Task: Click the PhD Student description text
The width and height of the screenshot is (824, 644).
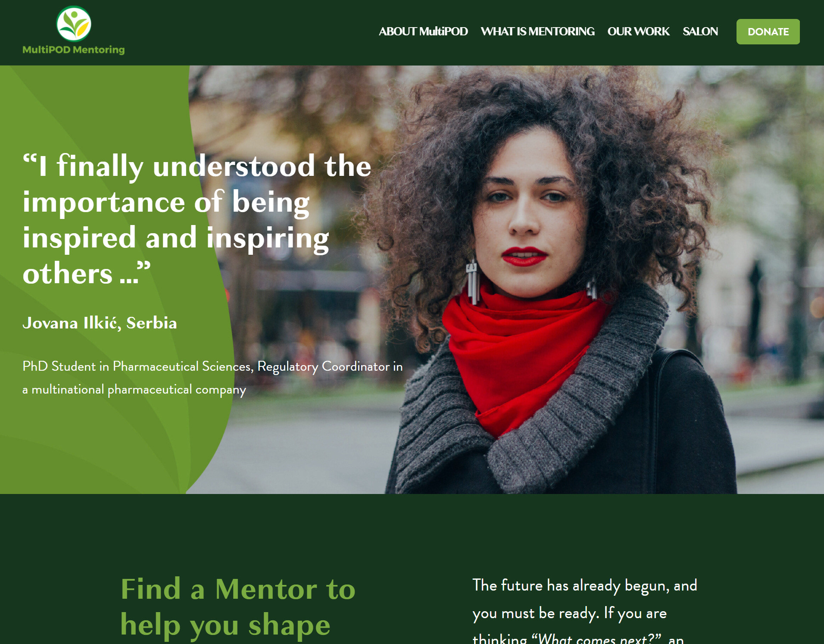Action: click(x=212, y=378)
